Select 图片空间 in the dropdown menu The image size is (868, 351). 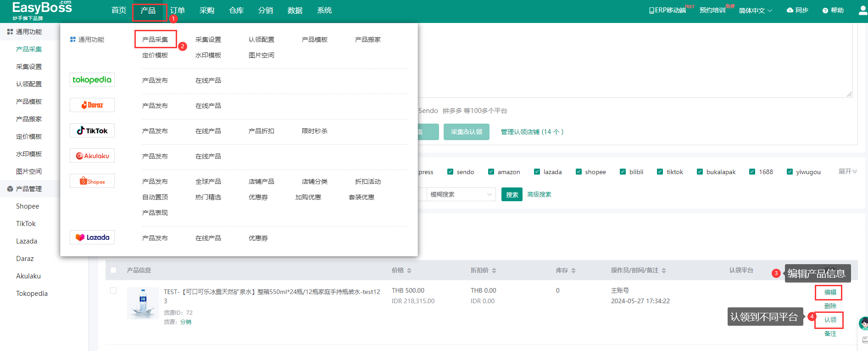click(262, 55)
